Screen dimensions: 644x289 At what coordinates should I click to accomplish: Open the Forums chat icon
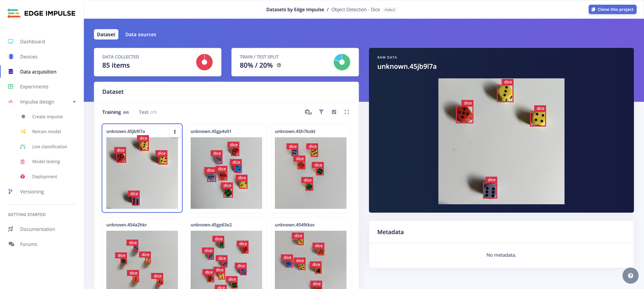pos(11,244)
